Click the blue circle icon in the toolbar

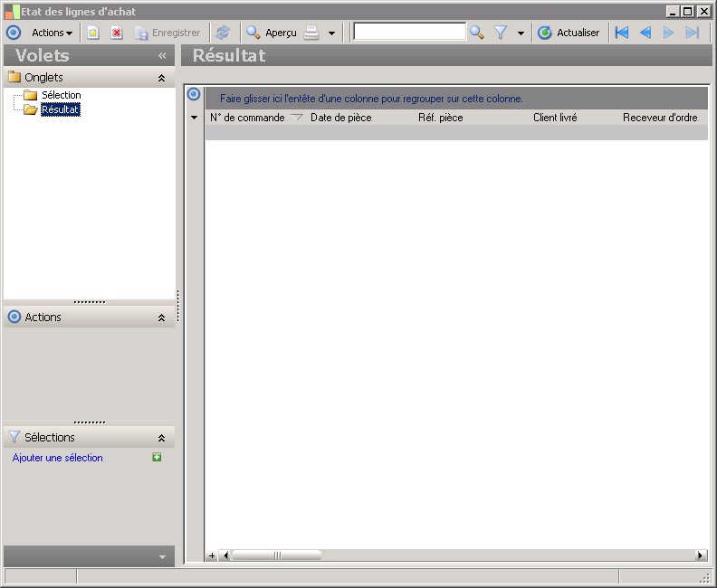[14, 33]
